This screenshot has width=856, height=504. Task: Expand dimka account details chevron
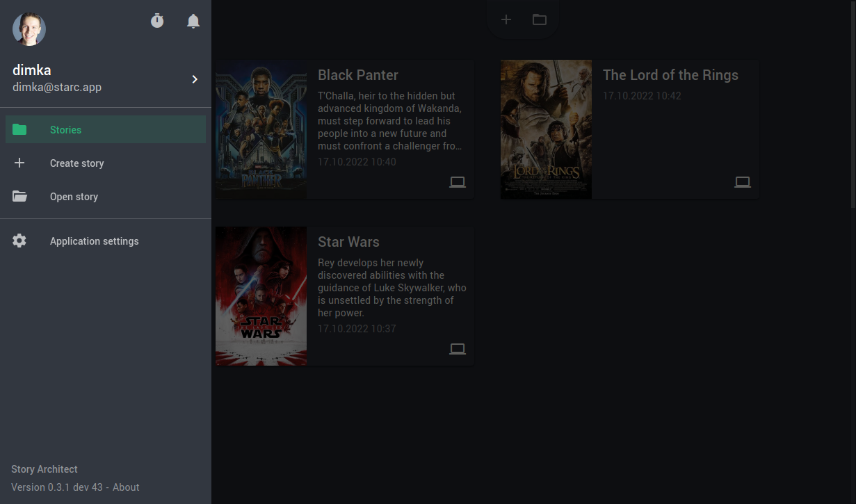point(195,79)
